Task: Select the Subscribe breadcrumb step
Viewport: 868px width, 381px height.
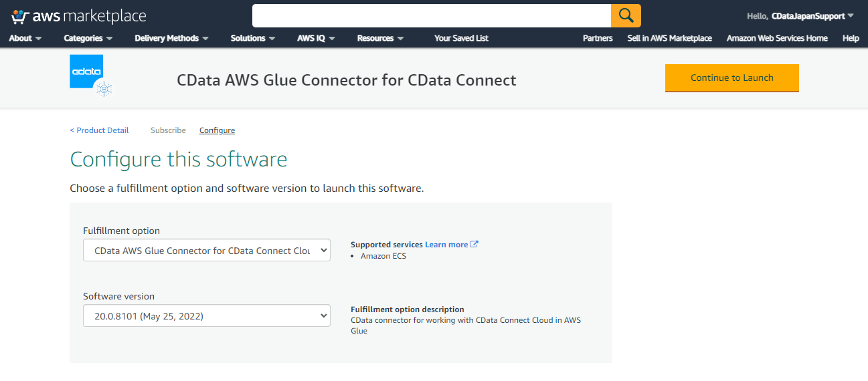Action: (168, 130)
